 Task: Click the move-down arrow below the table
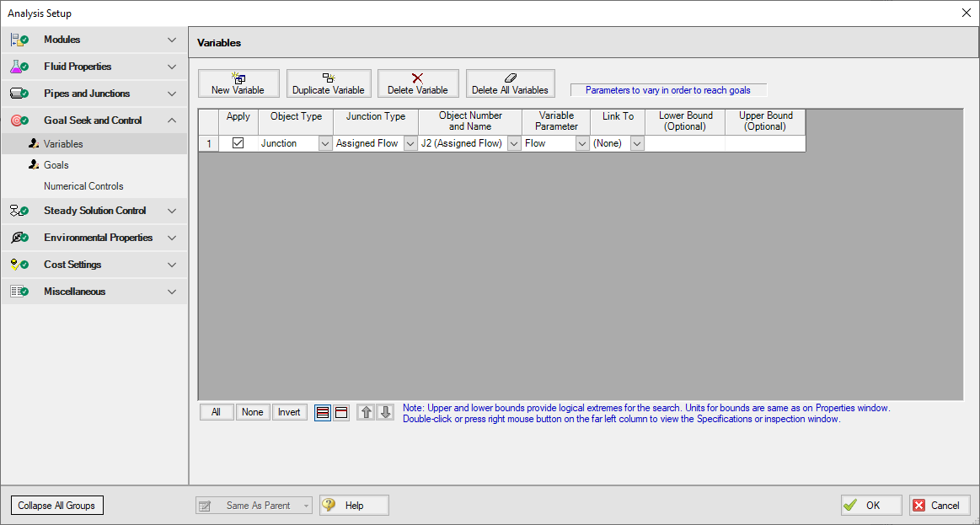[x=385, y=412]
